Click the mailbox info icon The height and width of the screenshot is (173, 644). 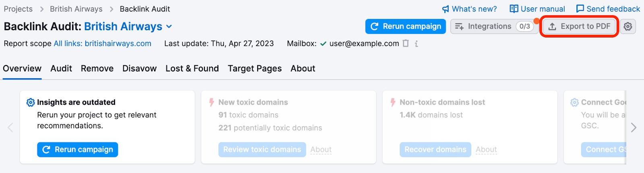(x=416, y=44)
